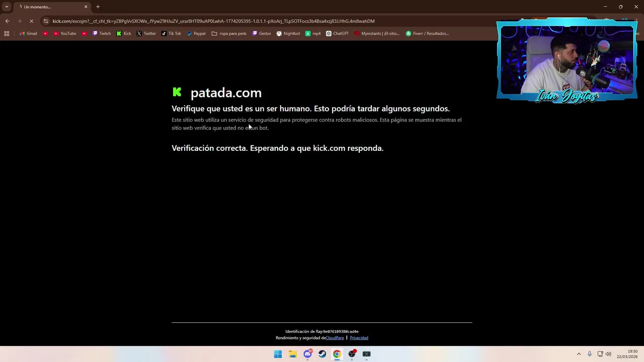The image size is (644, 362).
Task: Go back to the previous page
Action: point(7,21)
